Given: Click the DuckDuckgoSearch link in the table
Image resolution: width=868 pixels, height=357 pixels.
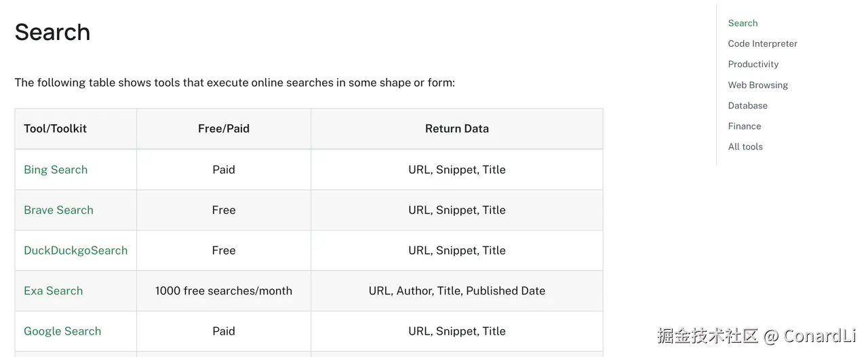Looking at the screenshot, I should [75, 250].
